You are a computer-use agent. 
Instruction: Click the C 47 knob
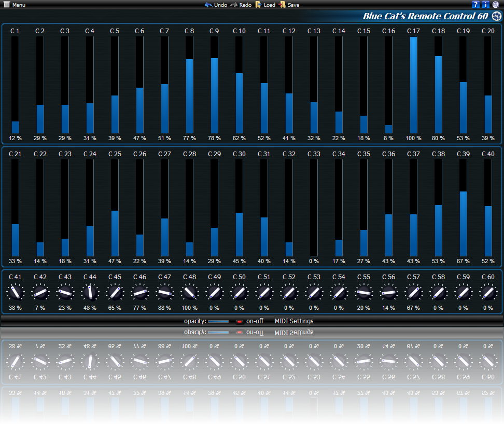(164, 293)
